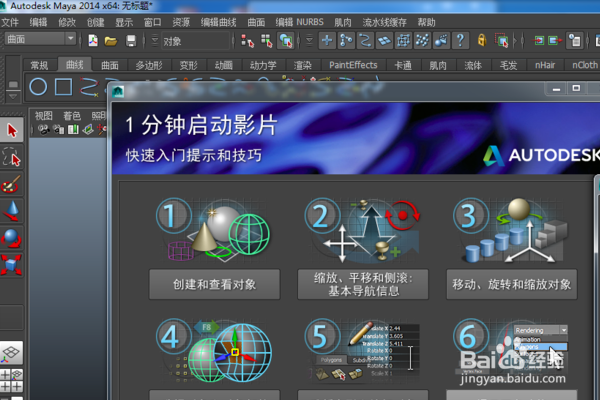600x400 pixels.
Task: Open movie thumbnail number 1
Action: (214, 230)
